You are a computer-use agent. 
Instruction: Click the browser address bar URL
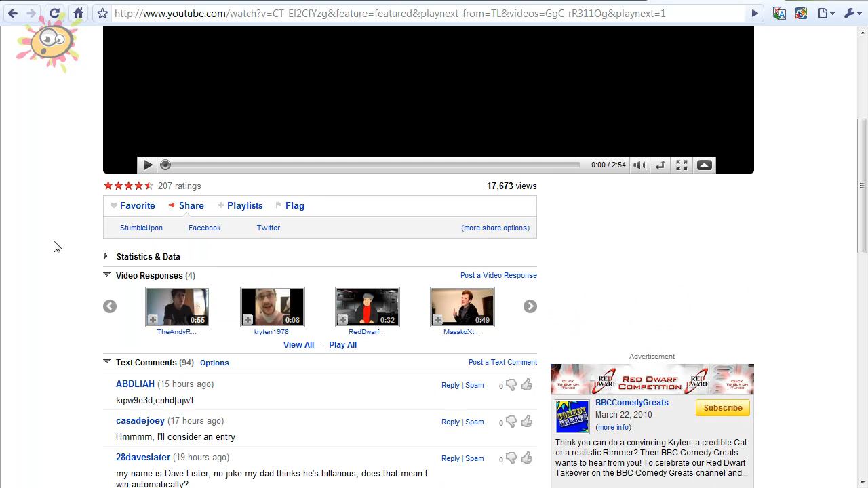(390, 13)
